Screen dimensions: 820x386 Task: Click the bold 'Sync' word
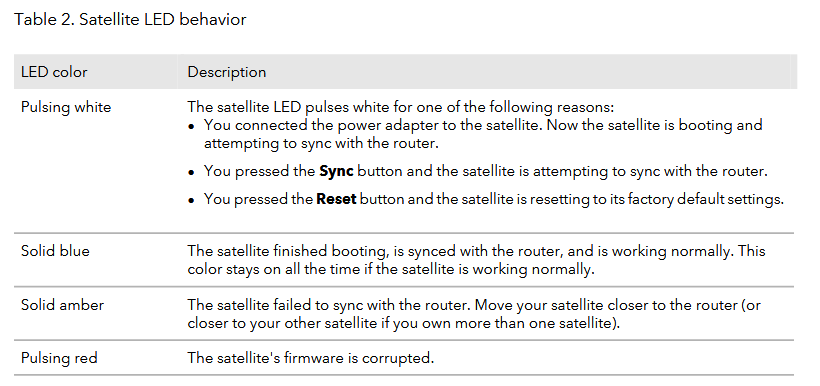click(336, 172)
